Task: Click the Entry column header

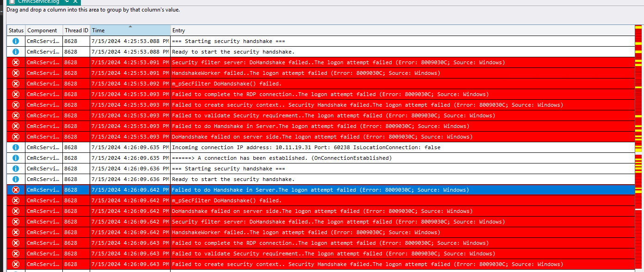Action: point(179,30)
